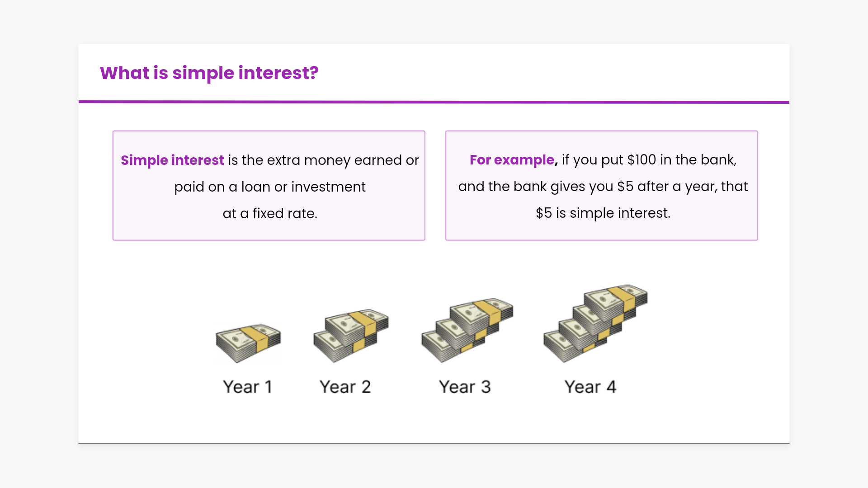The height and width of the screenshot is (488, 868).
Task: Select the "Year 4" caption
Action: pos(590,387)
